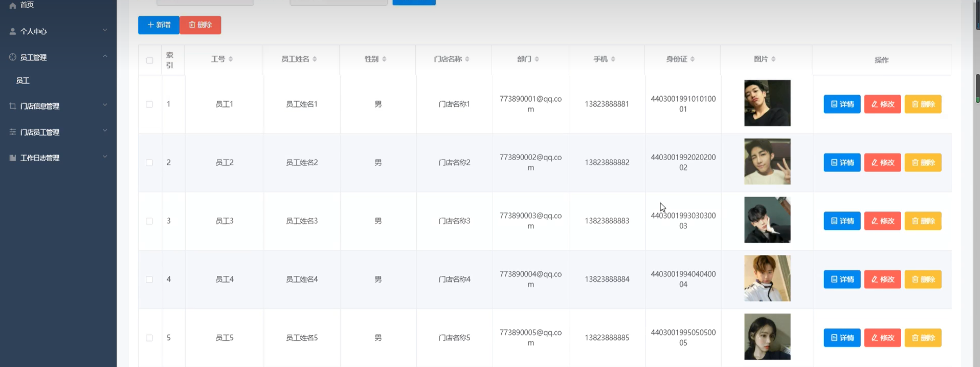980x367 pixels.
Task: Open 员工5 photo thumbnail
Action: pyautogui.click(x=767, y=336)
